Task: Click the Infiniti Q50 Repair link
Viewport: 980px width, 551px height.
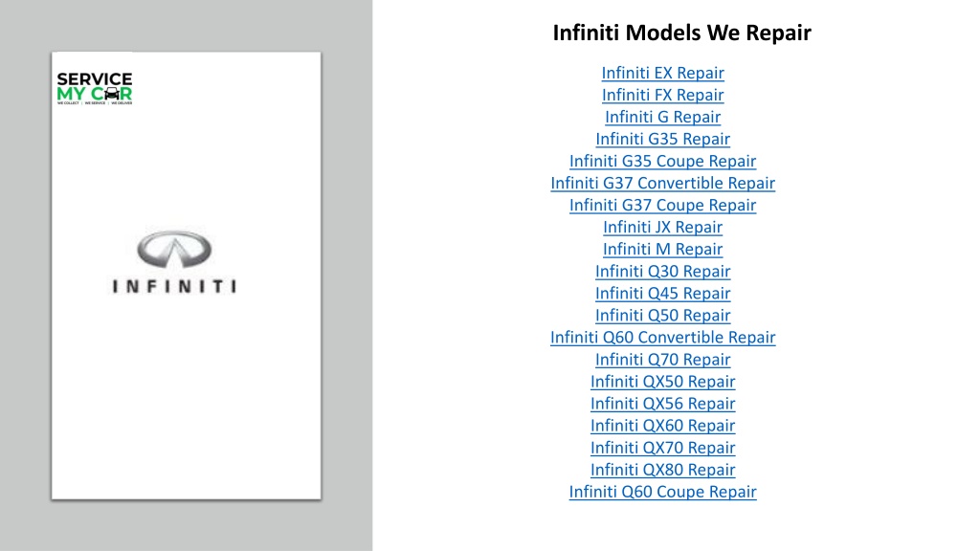Action: coord(662,315)
